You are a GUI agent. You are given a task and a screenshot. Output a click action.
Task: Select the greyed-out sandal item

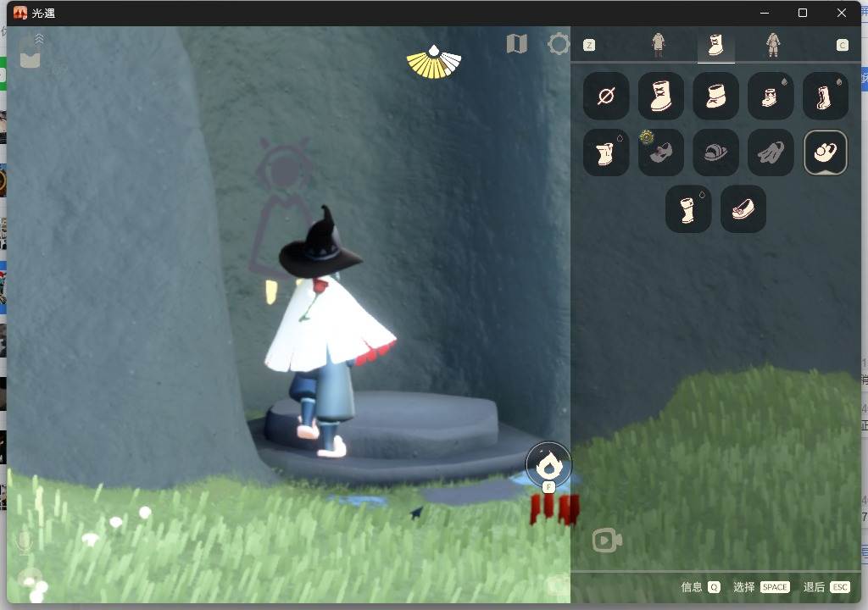pyautogui.click(x=715, y=152)
